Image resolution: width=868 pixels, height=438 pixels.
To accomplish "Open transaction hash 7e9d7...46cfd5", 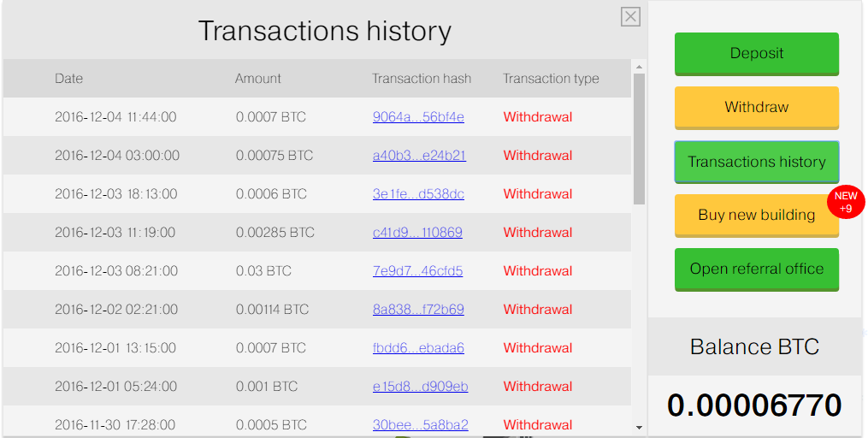I will click(x=418, y=271).
